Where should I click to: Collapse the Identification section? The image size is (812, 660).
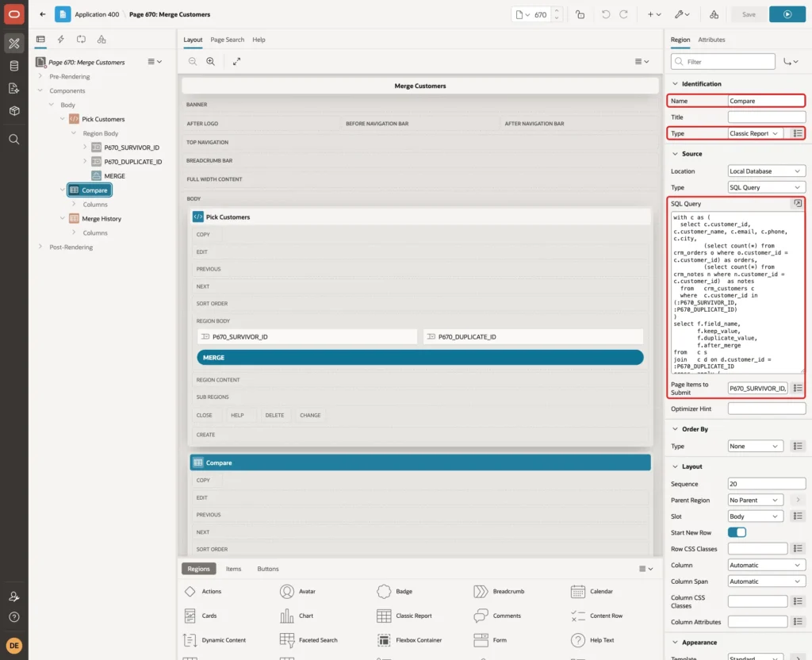coord(675,84)
